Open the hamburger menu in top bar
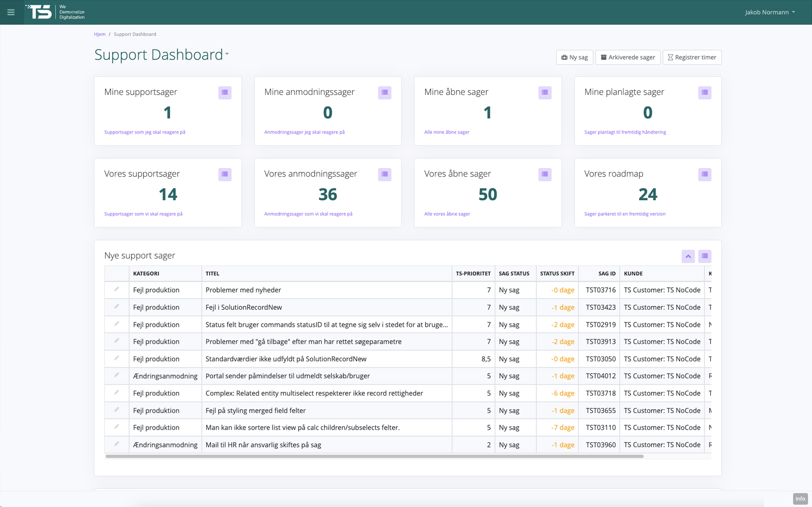 coord(11,12)
